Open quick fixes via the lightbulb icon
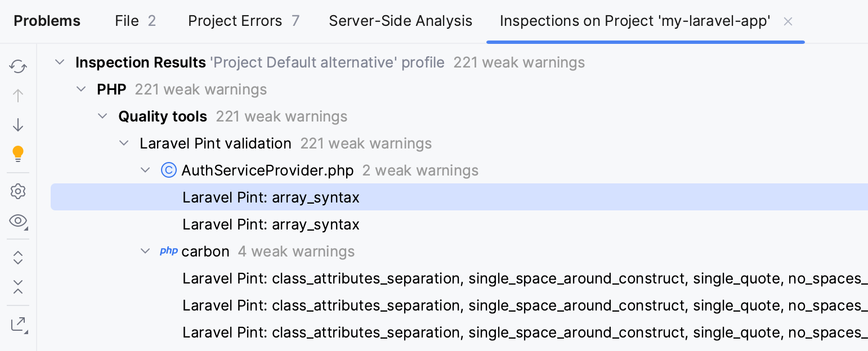The image size is (868, 351). point(17,154)
